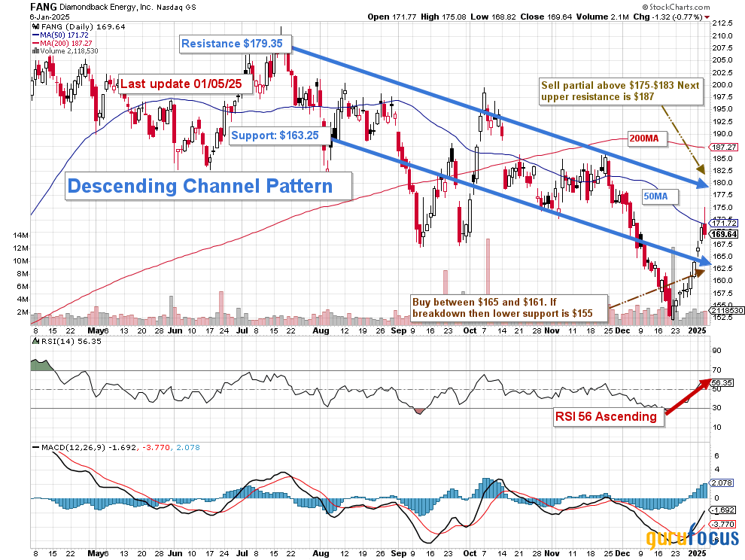Image resolution: width=745 pixels, height=560 pixels.
Task: Click the 2.078 MACD histogram tag
Action: 722,483
